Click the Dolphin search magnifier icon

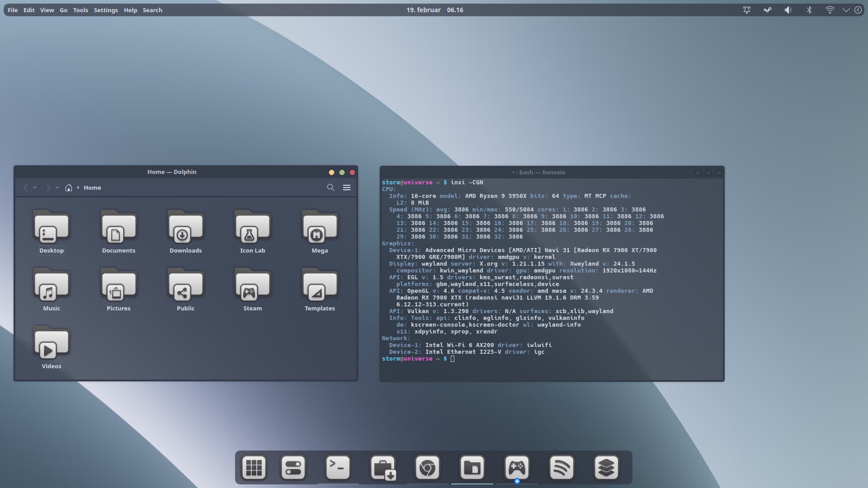coord(330,188)
